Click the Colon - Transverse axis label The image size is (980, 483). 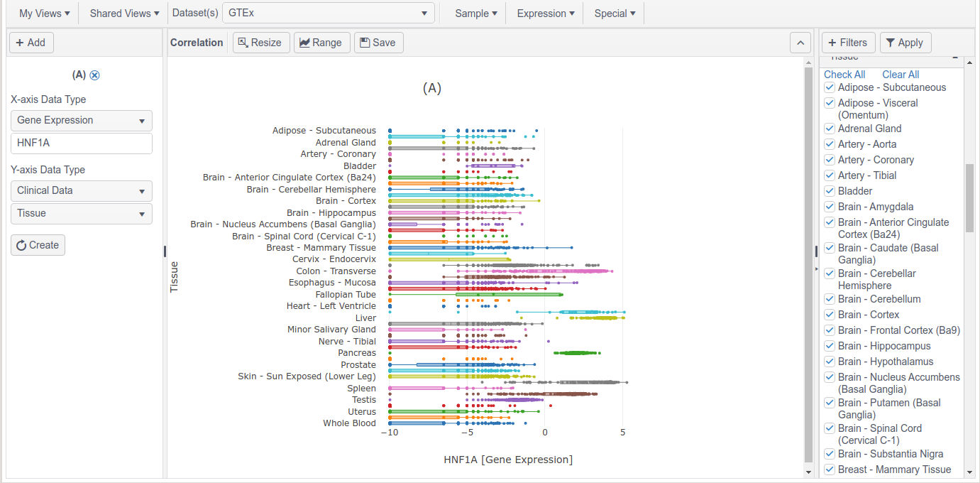pyautogui.click(x=336, y=271)
